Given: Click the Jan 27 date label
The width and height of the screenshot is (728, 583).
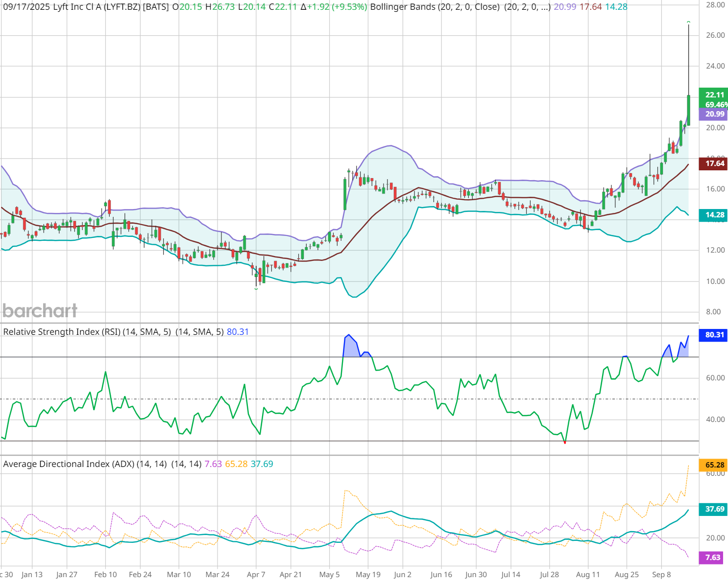Looking at the screenshot, I should [67, 575].
